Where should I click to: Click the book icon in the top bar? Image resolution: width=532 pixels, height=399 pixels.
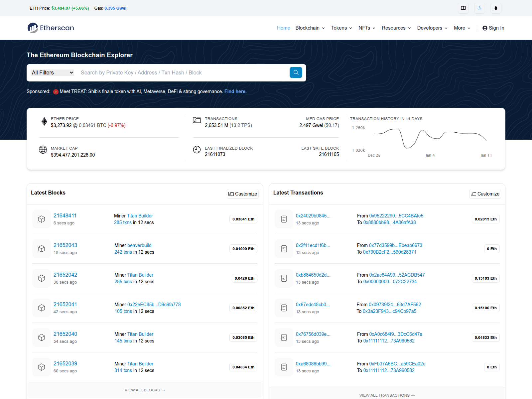pyautogui.click(x=463, y=8)
